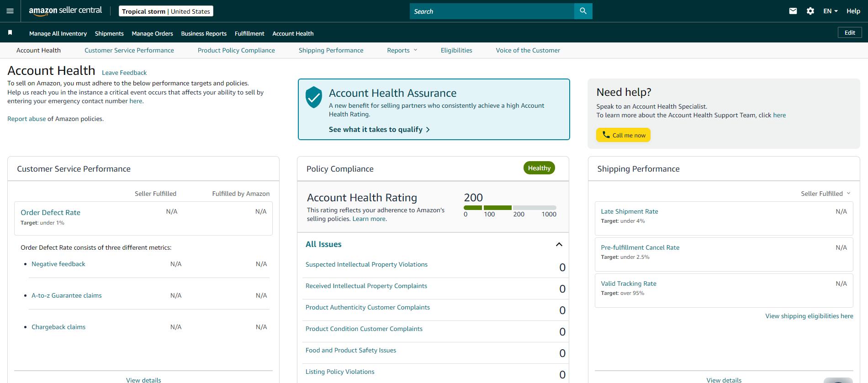Image resolution: width=868 pixels, height=383 pixels.
Task: Open Voice of the Customer tab
Action: click(528, 50)
